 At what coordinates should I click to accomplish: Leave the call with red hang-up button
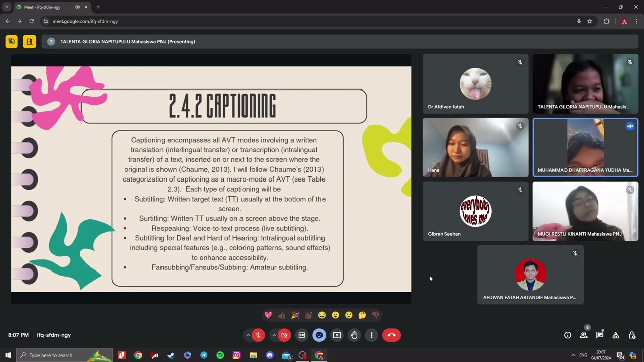click(392, 335)
